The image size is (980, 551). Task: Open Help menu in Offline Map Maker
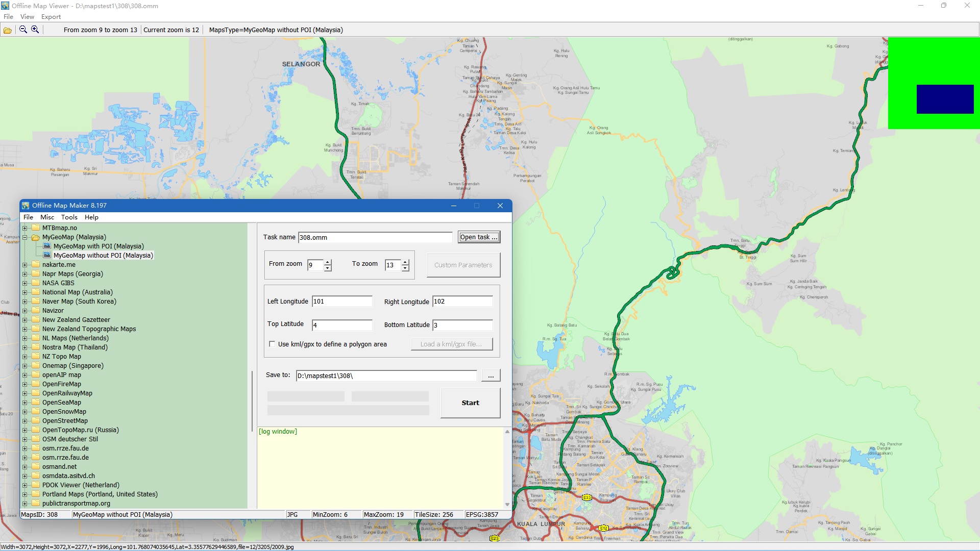(91, 217)
